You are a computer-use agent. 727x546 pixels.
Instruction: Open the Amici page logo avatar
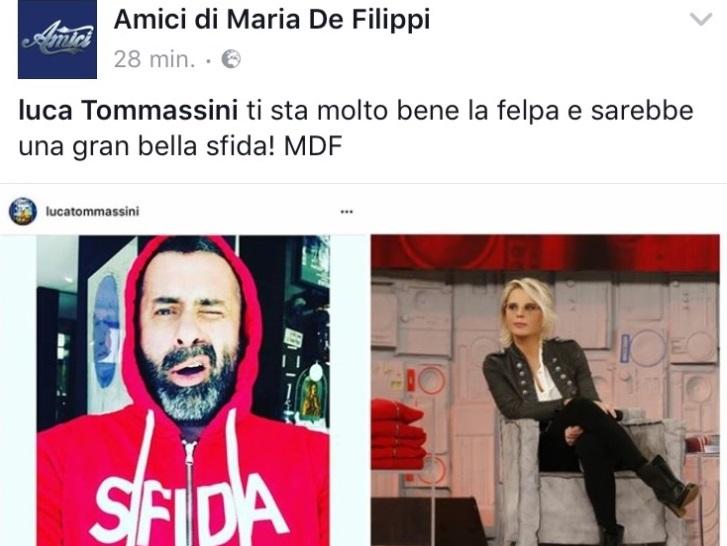coord(57,39)
